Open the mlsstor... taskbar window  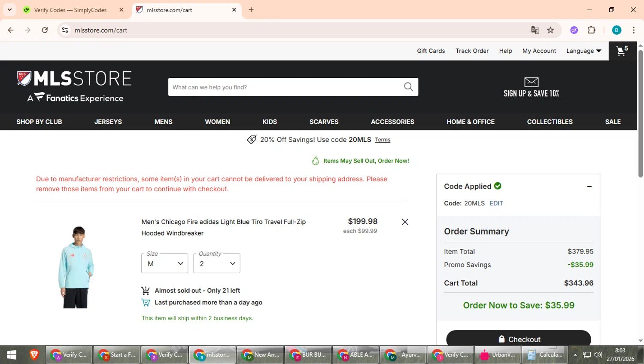tap(212, 355)
